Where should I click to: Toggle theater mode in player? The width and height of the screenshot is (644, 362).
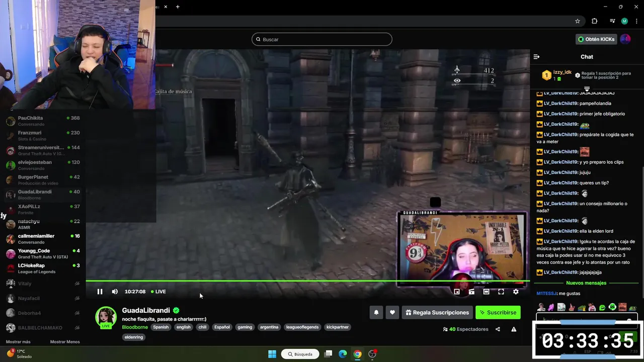tap(486, 292)
